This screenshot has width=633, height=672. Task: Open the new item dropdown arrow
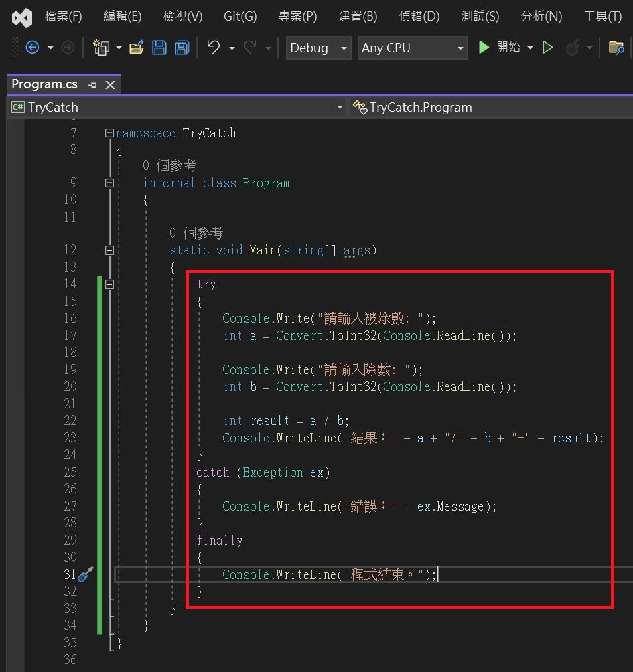[119, 48]
